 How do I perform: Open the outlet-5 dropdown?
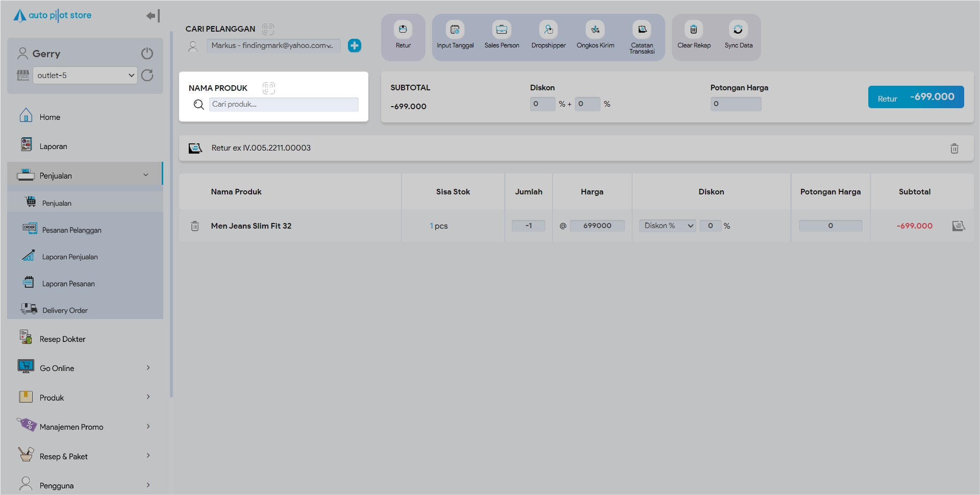point(85,76)
